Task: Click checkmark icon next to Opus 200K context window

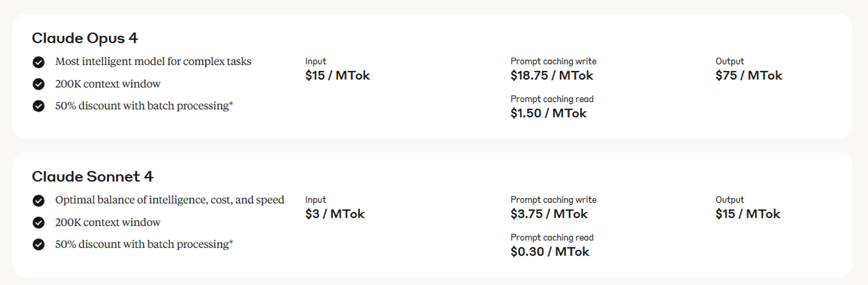Action: pyautogui.click(x=39, y=84)
